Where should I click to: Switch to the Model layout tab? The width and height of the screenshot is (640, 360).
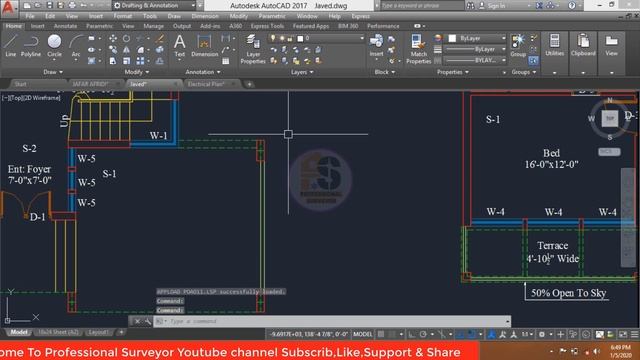click(x=19, y=332)
